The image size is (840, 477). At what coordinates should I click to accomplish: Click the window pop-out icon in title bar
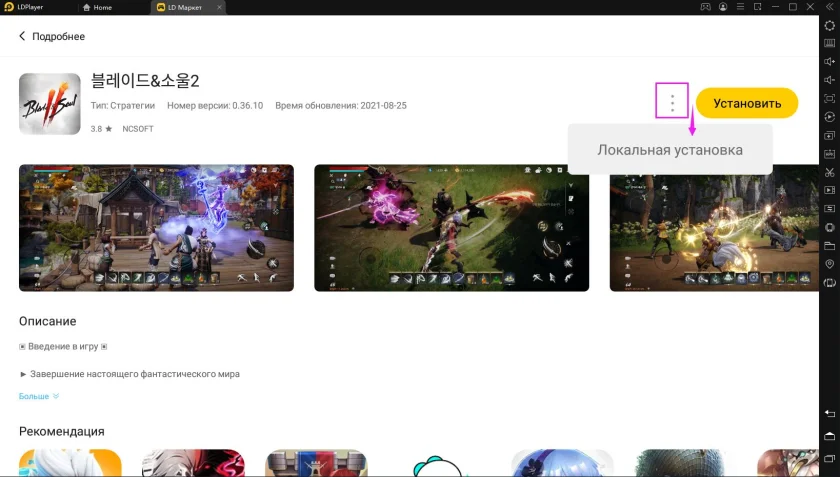click(758, 7)
